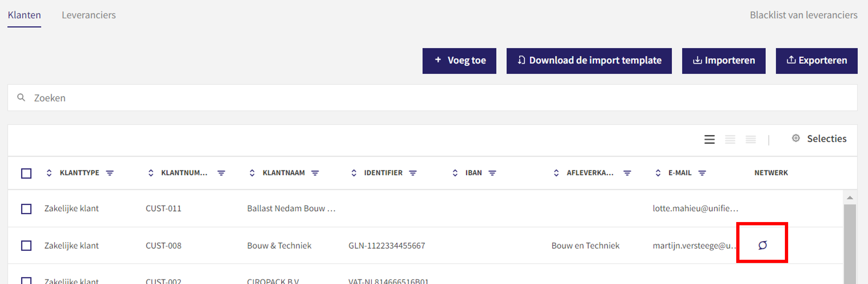Open filter for E-mail column
The image size is (868, 284).
click(702, 173)
